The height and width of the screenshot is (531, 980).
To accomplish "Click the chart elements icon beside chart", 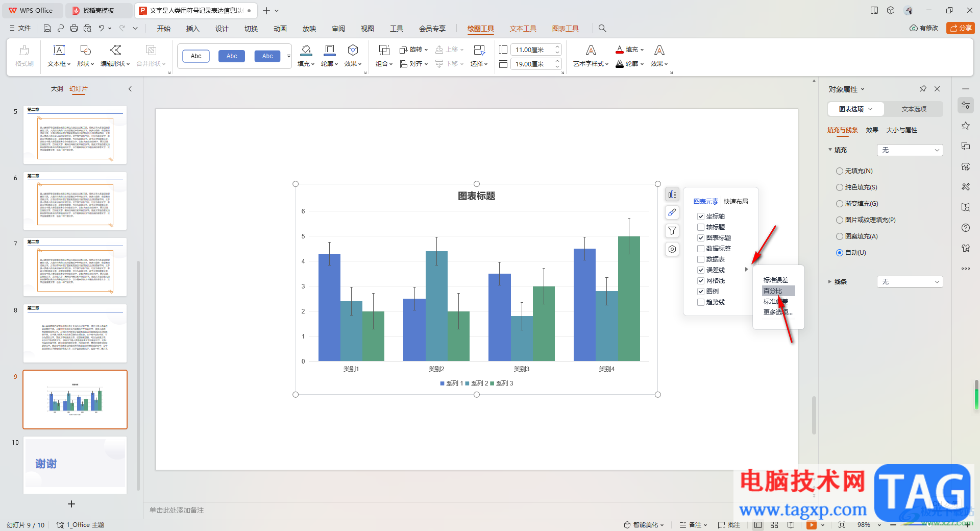I will [672, 194].
